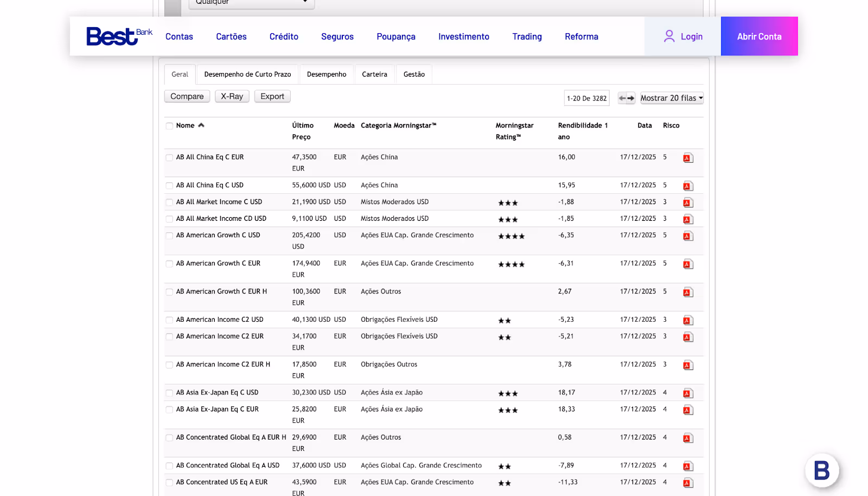The image size is (868, 496).
Task: Click the Best Bank logo
Action: click(119, 36)
